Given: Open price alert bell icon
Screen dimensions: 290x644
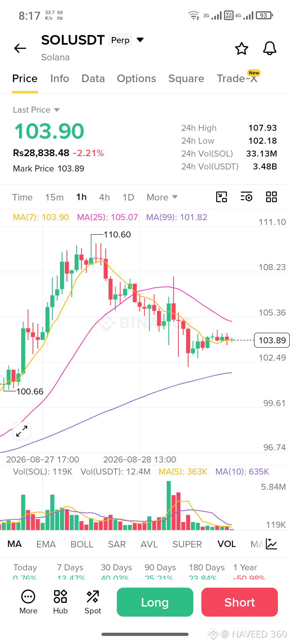Looking at the screenshot, I should (270, 48).
